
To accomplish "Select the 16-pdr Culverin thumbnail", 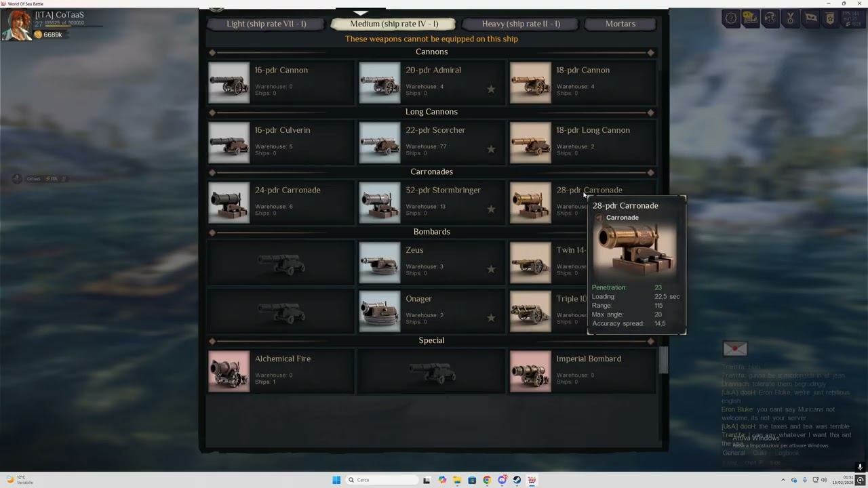I will 229,142.
